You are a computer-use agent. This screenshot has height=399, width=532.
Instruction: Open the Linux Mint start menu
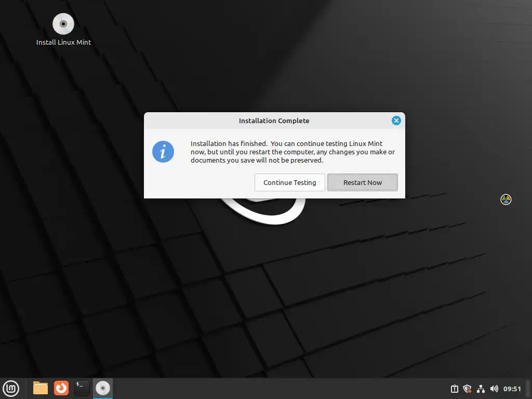click(11, 388)
